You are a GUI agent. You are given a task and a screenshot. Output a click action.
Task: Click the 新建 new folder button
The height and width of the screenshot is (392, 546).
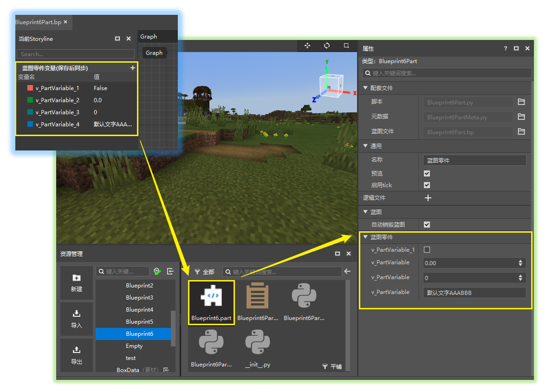coord(77,283)
